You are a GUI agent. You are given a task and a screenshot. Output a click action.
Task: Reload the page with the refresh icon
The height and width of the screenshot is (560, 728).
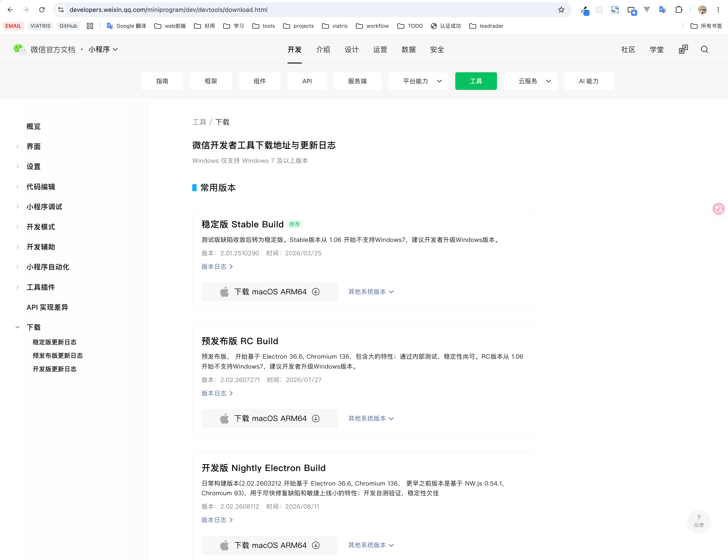point(42,10)
